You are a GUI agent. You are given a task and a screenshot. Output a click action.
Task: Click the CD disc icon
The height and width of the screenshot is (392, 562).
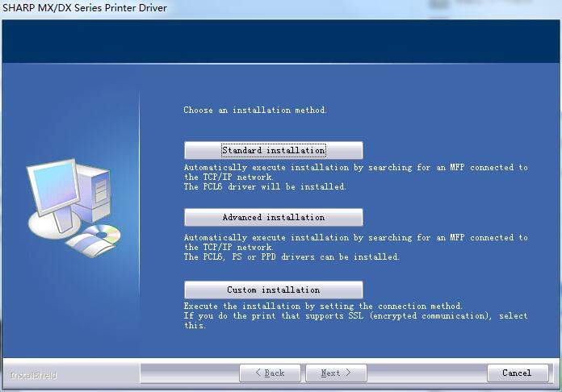[x=103, y=235]
